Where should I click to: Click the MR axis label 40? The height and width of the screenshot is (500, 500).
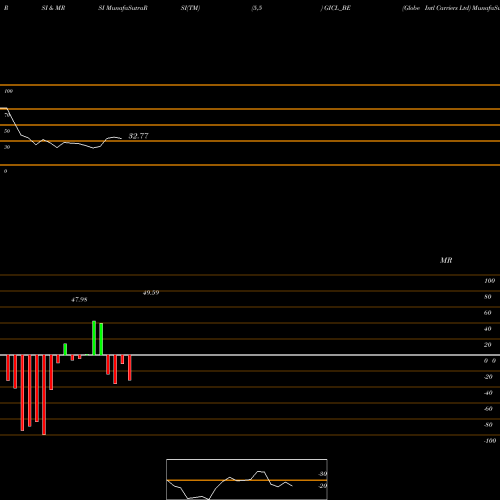tap(487, 329)
